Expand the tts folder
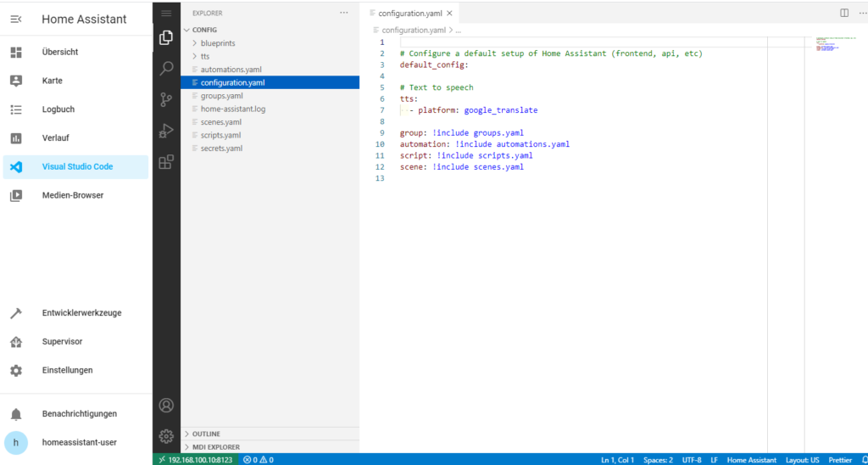Viewport: 868px width, 465px height. point(270,56)
